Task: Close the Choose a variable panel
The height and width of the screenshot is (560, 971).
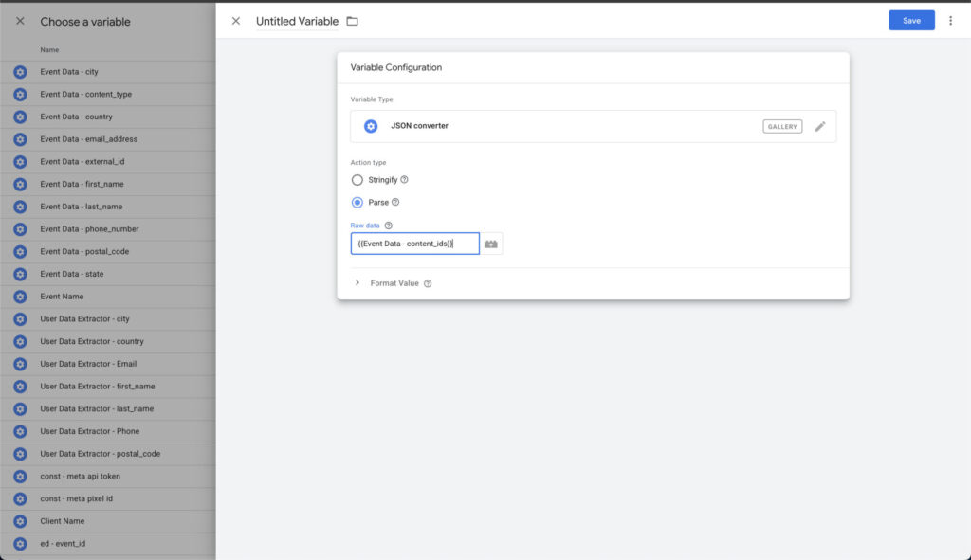Action: (20, 21)
